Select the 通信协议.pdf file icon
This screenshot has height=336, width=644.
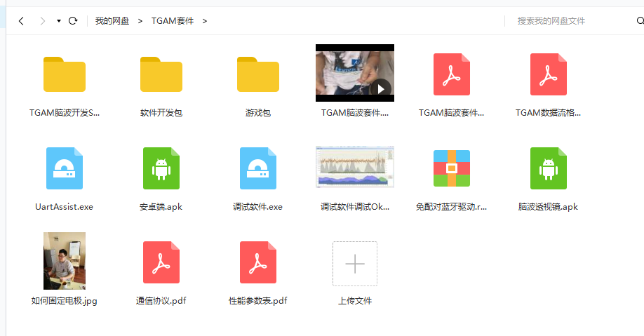click(161, 262)
